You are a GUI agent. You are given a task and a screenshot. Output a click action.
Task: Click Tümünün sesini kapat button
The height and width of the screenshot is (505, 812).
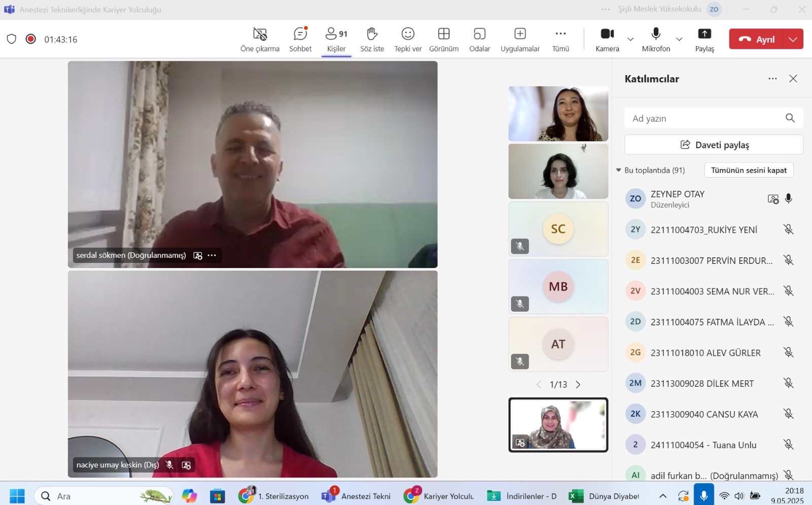[x=749, y=170]
